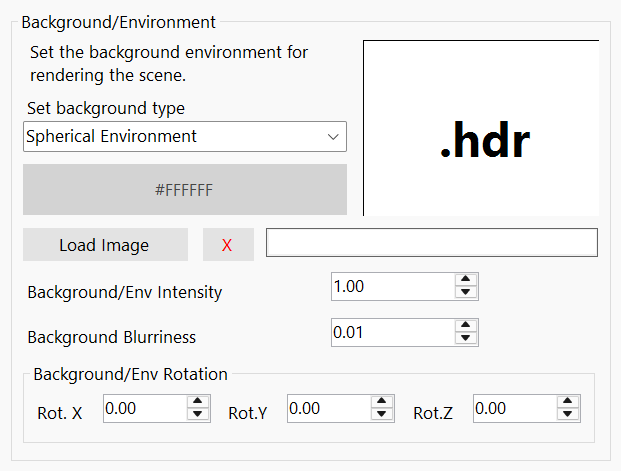The width and height of the screenshot is (621, 471).
Task: Decrease Rot. X value with down arrow
Action: (198, 414)
